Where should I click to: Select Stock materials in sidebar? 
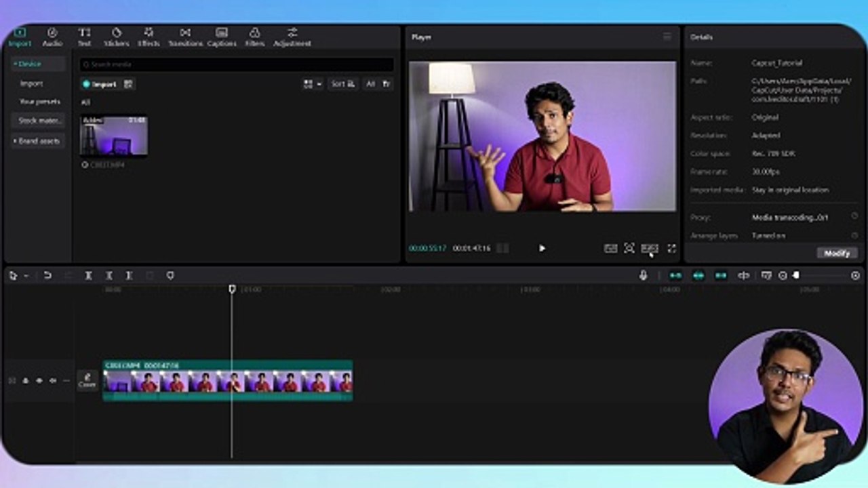pos(39,121)
